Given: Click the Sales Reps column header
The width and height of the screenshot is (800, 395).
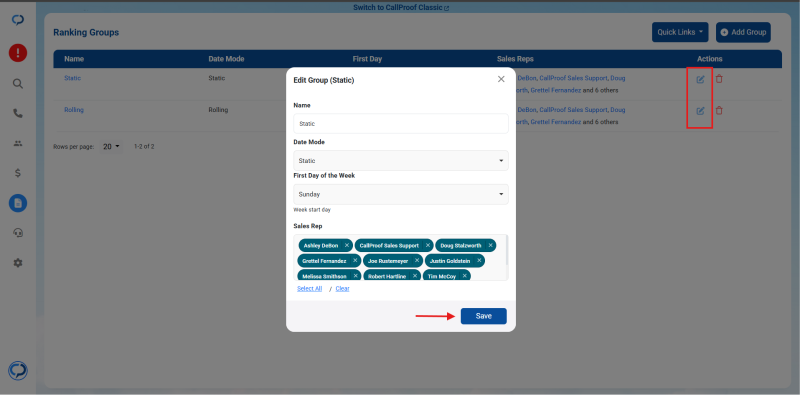Looking at the screenshot, I should pos(515,59).
